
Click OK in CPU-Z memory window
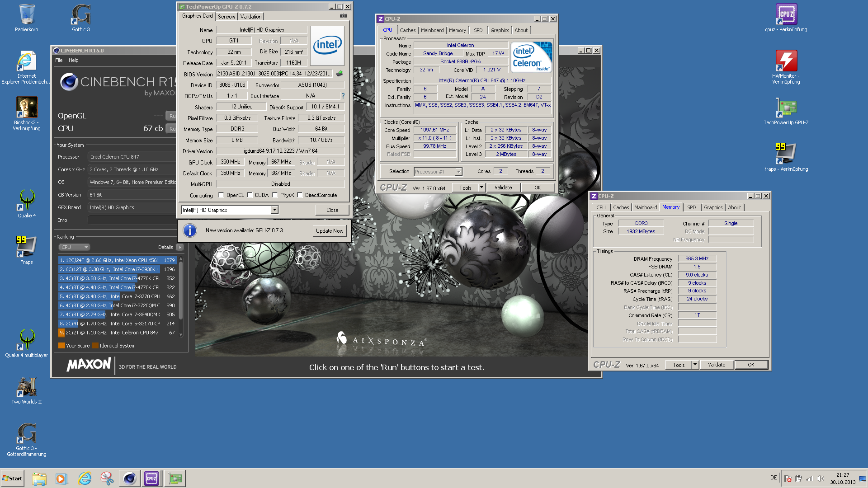(x=751, y=365)
